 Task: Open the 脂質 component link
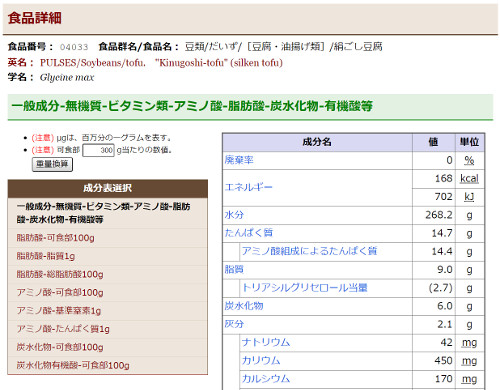(x=234, y=269)
